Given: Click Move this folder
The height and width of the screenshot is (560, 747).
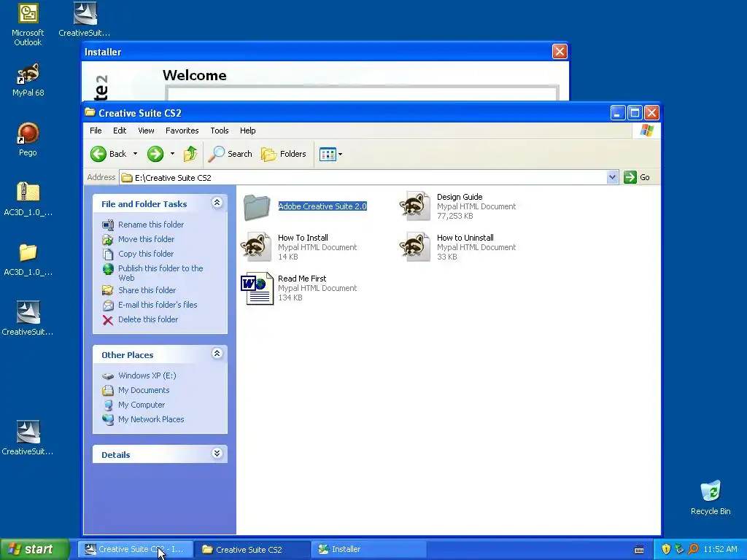Looking at the screenshot, I should [146, 239].
